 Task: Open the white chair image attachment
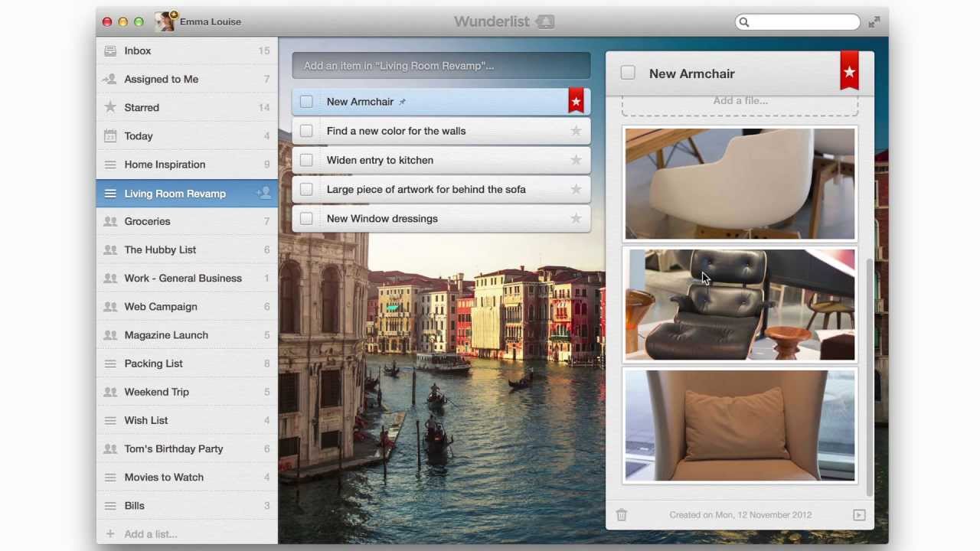[740, 184]
